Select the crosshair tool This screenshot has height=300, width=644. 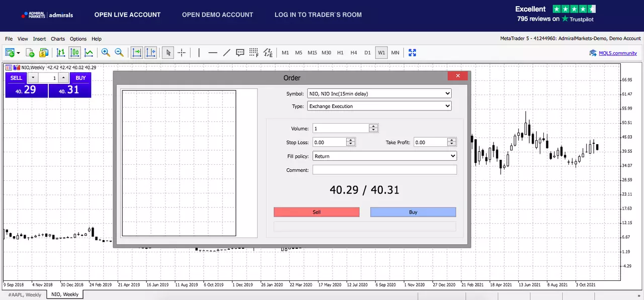point(182,52)
